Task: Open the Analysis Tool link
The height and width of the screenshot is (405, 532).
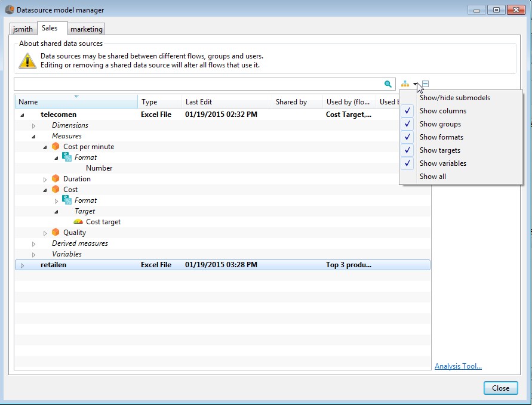Action: click(x=458, y=366)
